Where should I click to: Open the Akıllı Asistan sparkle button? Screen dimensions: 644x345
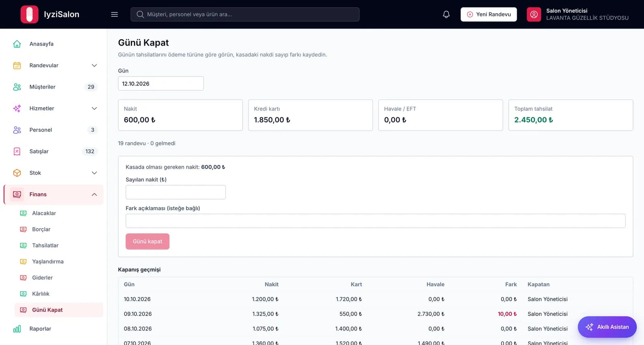tap(607, 327)
